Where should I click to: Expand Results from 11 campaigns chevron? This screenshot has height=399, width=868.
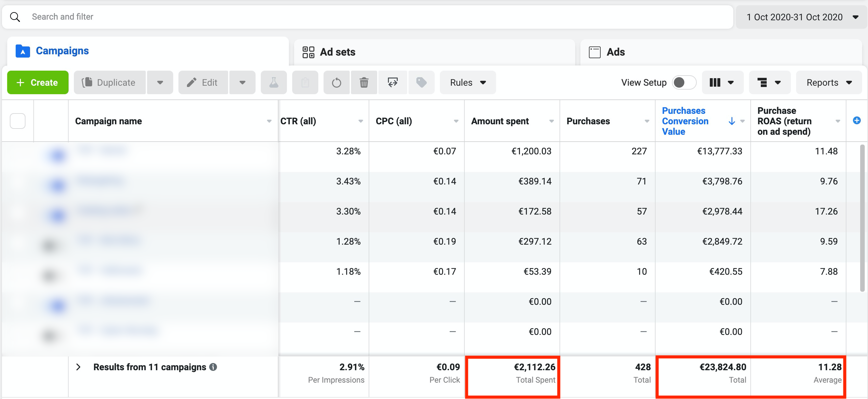coord(78,367)
